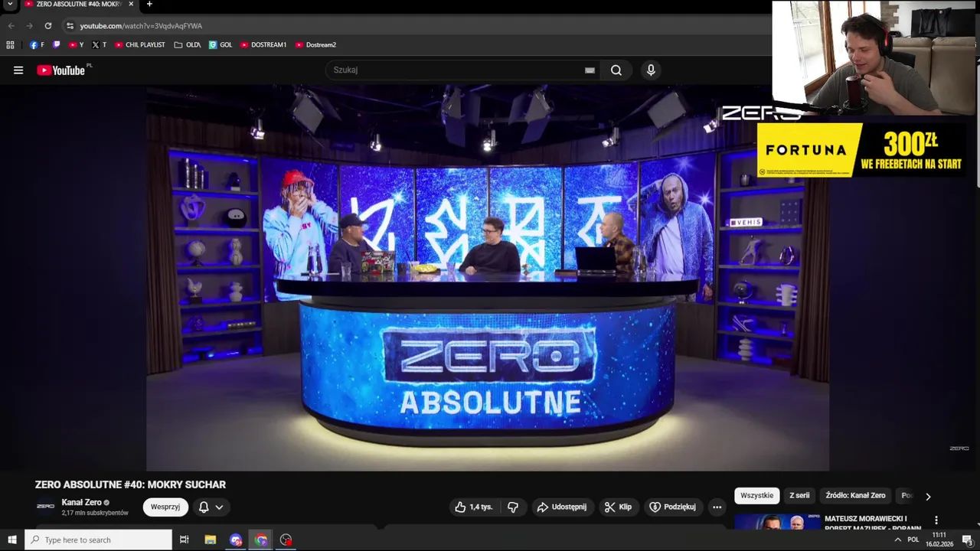Start voice search with the microphone icon
Image resolution: width=980 pixels, height=551 pixels.
(x=651, y=70)
